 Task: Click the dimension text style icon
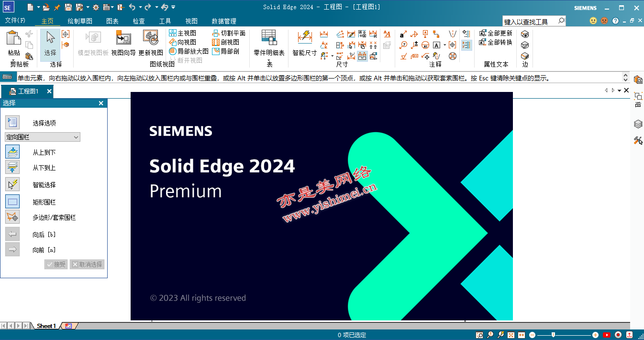pyautogui.click(x=387, y=34)
